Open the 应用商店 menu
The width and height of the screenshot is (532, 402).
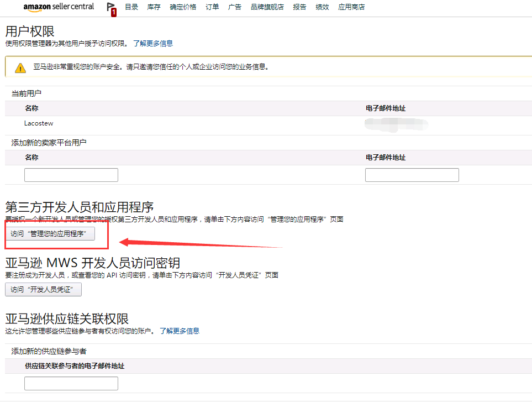[351, 7]
